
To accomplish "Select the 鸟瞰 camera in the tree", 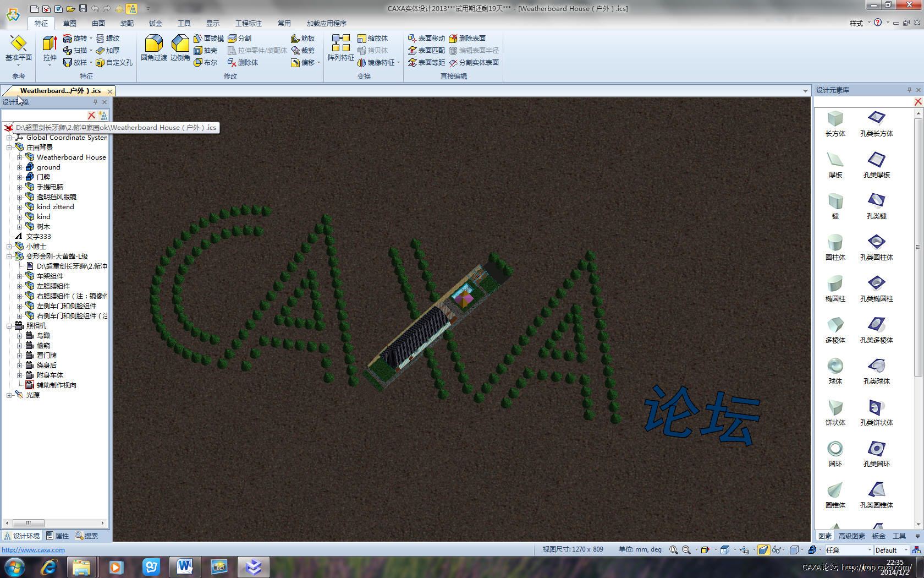I will tap(43, 336).
